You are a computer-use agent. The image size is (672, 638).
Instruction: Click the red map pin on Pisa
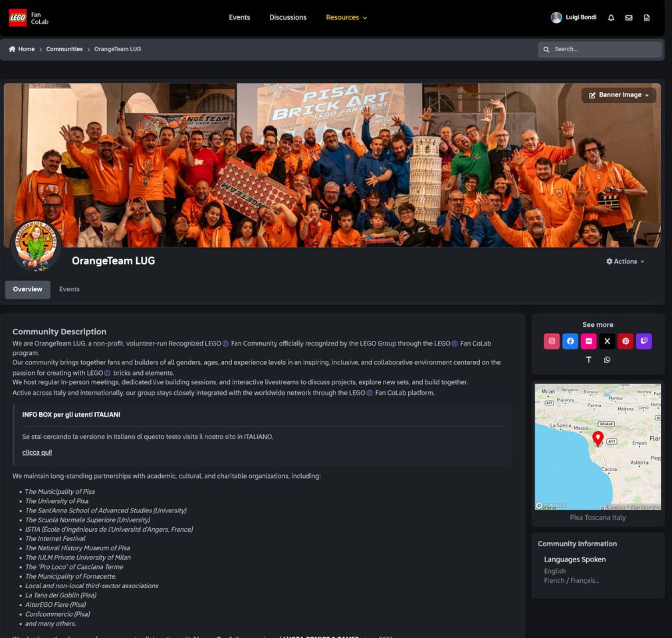(598, 438)
